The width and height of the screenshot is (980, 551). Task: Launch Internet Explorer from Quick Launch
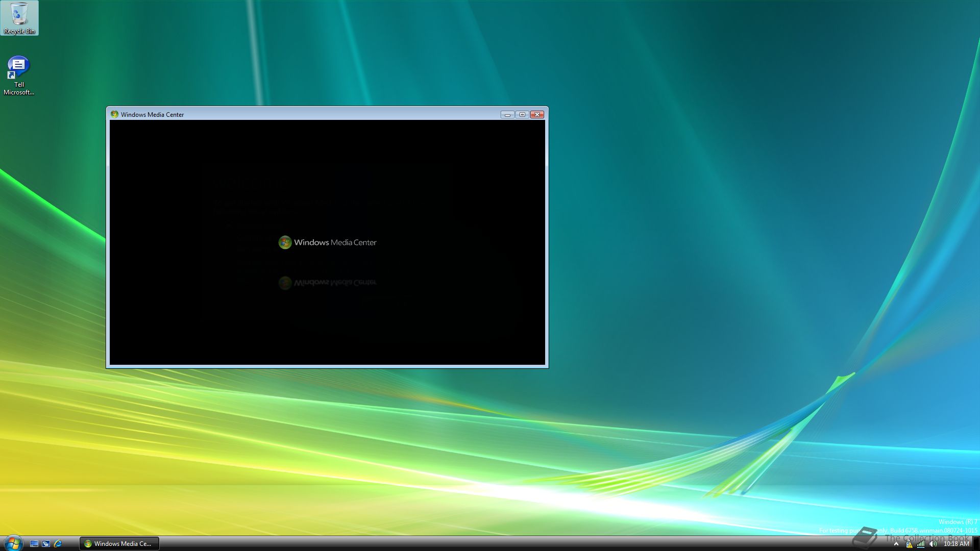[58, 544]
